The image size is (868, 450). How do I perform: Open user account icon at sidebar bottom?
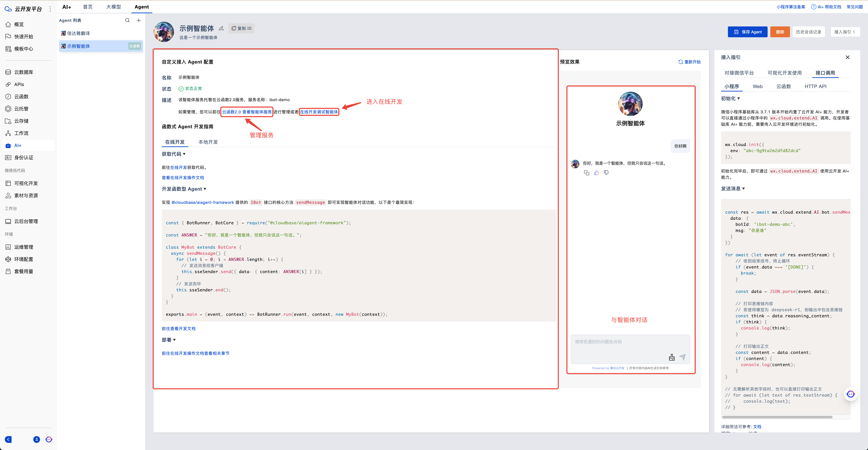click(37, 439)
